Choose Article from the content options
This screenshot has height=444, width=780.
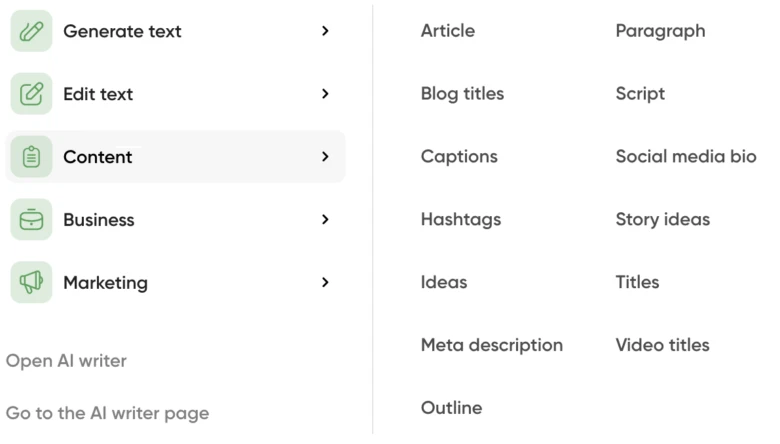point(447,31)
